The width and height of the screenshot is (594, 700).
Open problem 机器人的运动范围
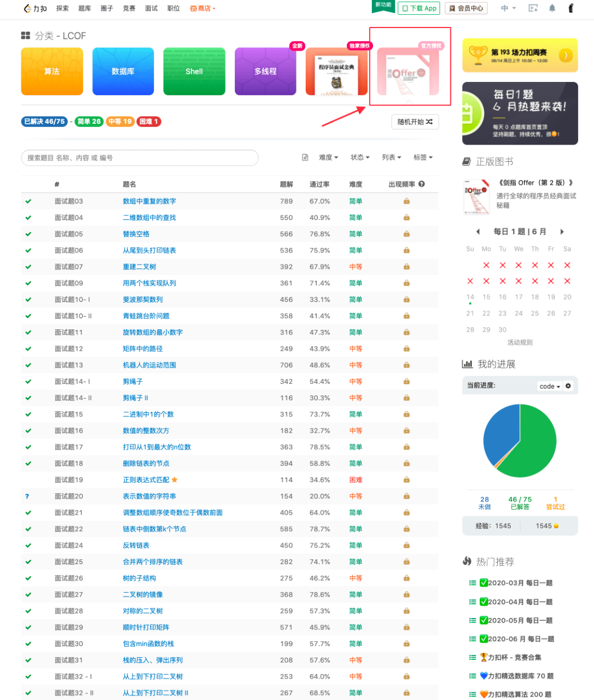149,365
